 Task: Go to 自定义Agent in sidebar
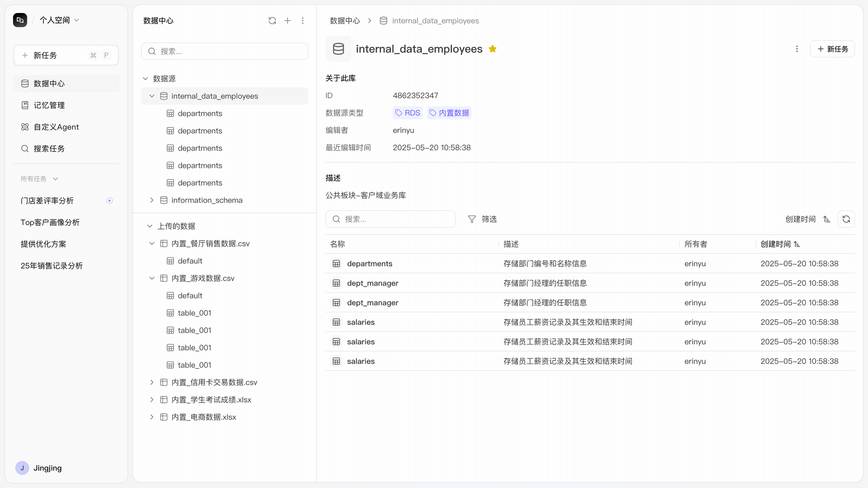pyautogui.click(x=56, y=127)
